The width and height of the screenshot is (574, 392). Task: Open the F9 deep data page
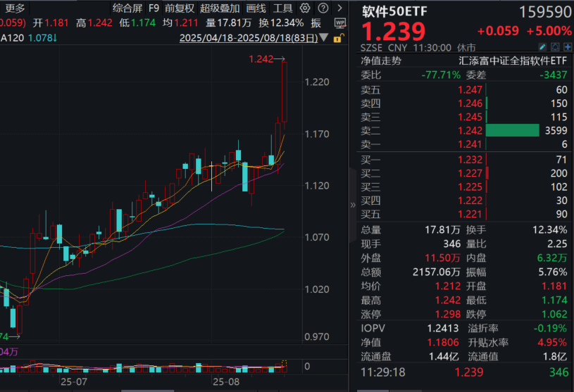[154, 8]
